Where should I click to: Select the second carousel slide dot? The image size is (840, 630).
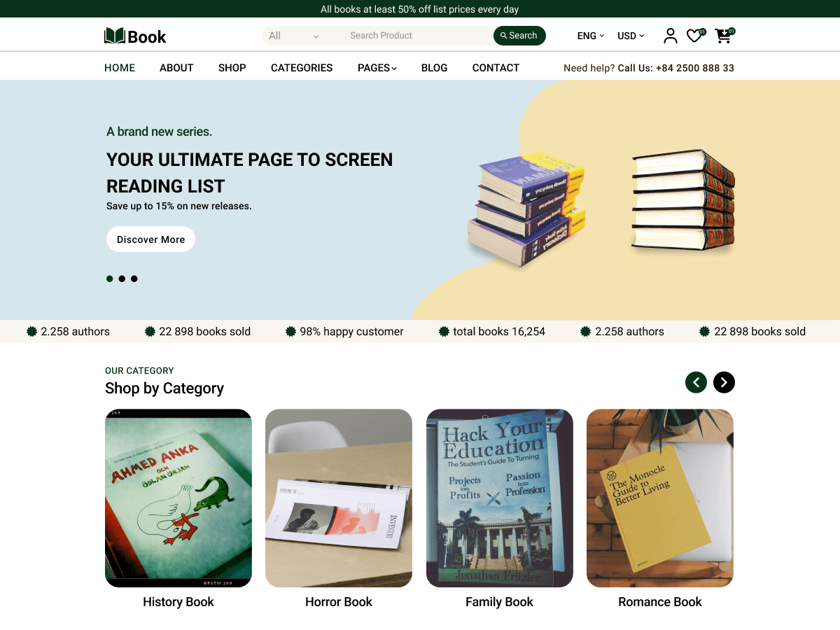(x=122, y=279)
